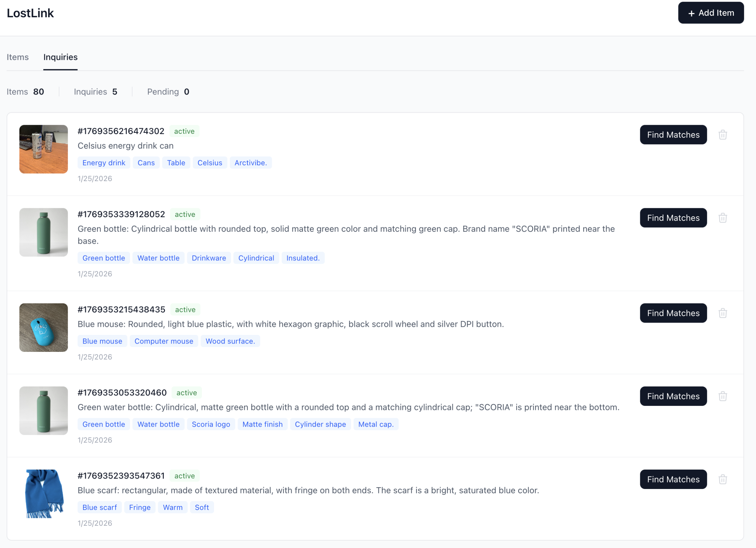Click inquiry ID #1769353339128052
This screenshot has width=756, height=548.
(121, 214)
